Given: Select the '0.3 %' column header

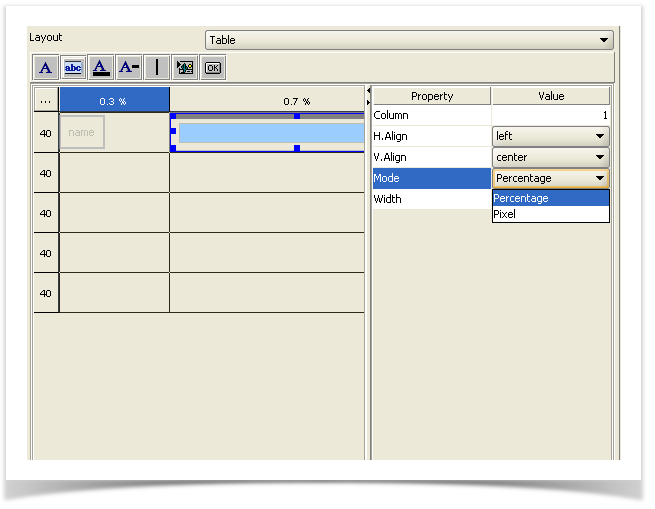Looking at the screenshot, I should pos(114,101).
